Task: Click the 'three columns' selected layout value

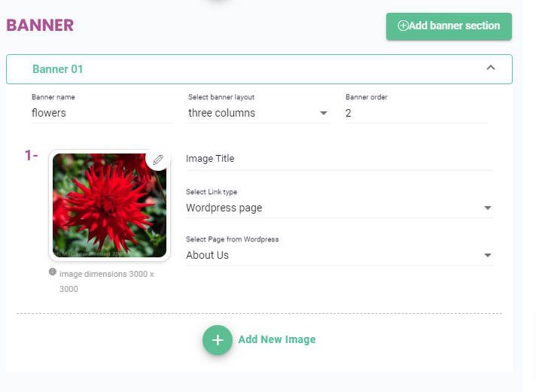Action: (x=222, y=114)
